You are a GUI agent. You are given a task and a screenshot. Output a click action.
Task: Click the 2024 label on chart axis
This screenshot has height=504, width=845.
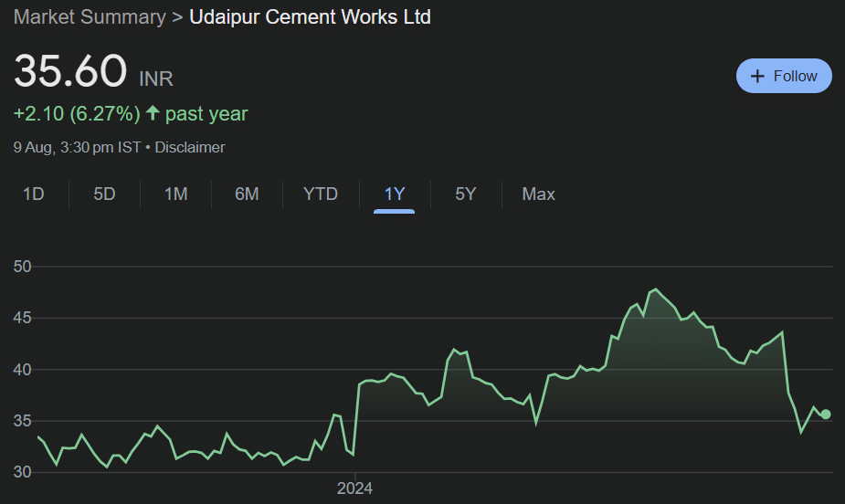[x=354, y=488]
